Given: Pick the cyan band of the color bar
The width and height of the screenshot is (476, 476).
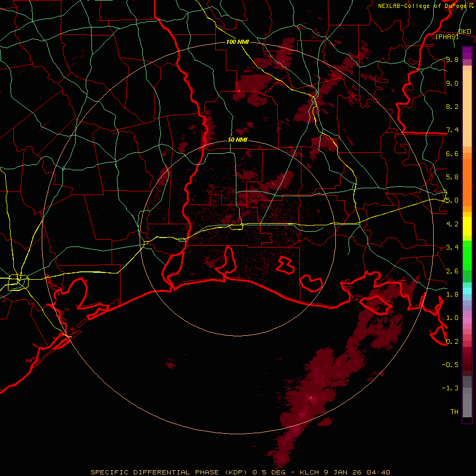Looking at the screenshot, I should coord(467,291).
